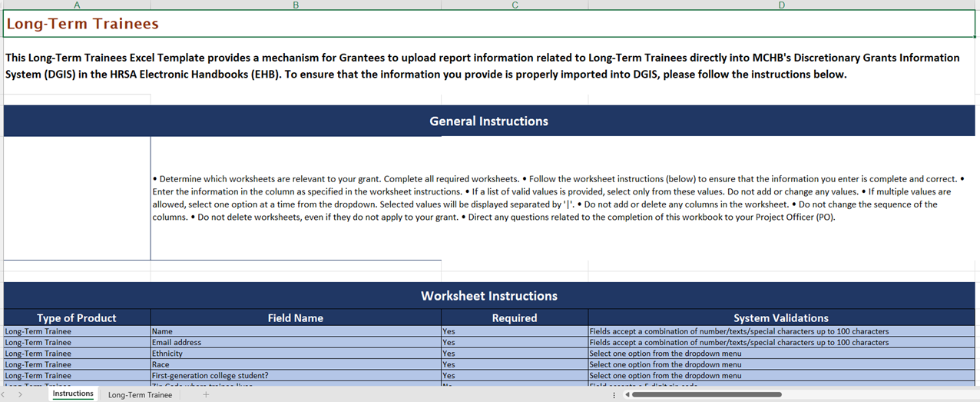This screenshot has width=980, height=402.
Task: Select the 'Long-Term Trainee' cell in the Name row
Action: 77,331
